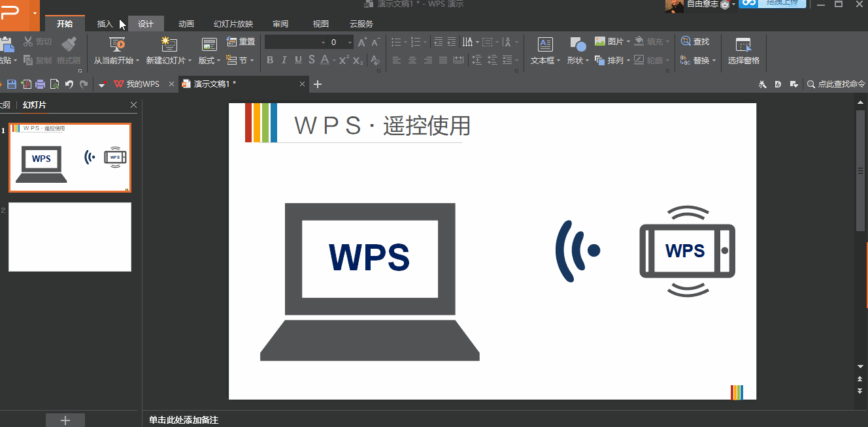Toggle Italic formatting
Image resolution: width=868 pixels, height=427 pixels.
[284, 60]
